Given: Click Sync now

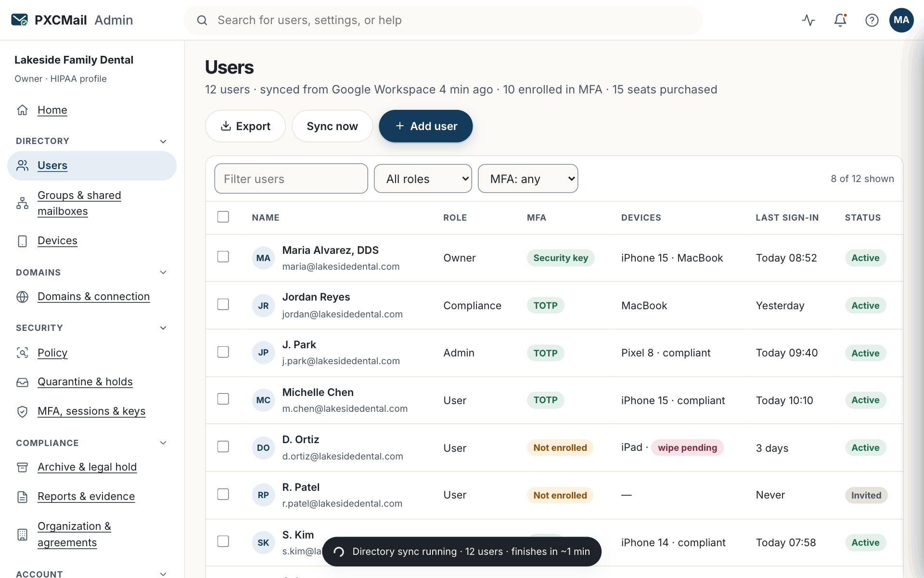Looking at the screenshot, I should coord(332,126).
